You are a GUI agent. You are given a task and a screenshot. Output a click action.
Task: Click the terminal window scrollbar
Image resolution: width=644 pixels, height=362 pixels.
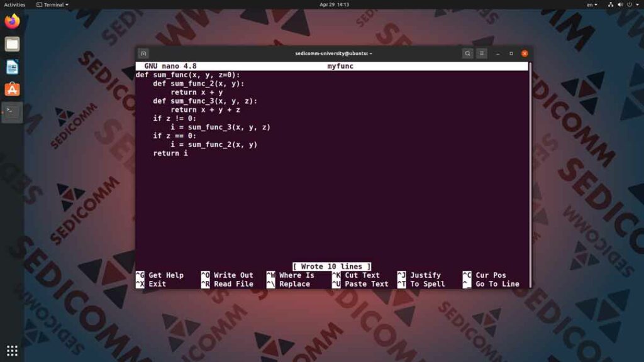530,175
